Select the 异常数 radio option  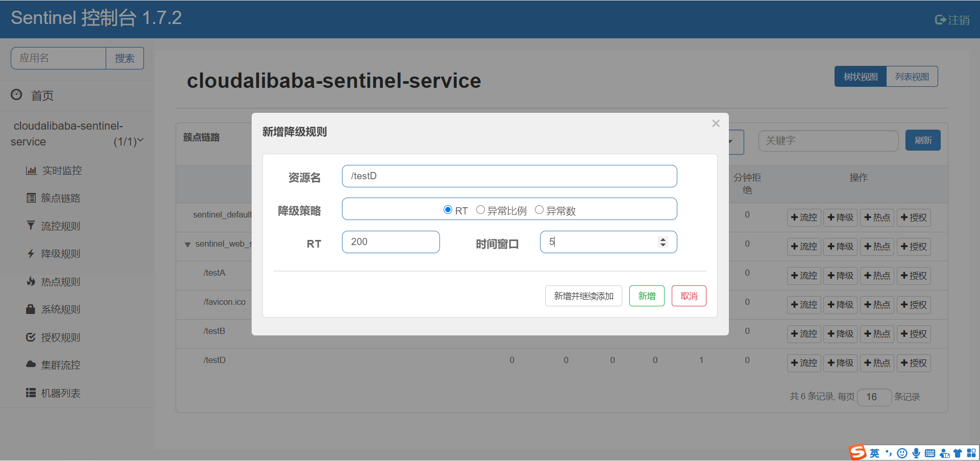pyautogui.click(x=539, y=210)
